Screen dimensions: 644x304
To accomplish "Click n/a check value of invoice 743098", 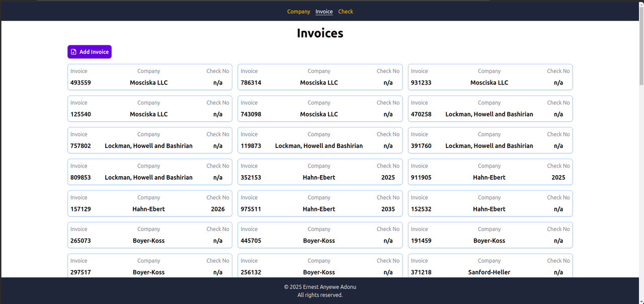I will tap(388, 114).
